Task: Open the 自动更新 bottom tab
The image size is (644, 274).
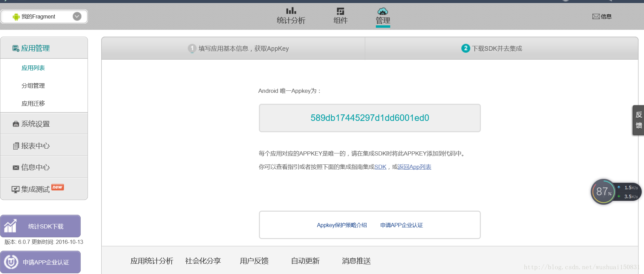Action: 305,261
